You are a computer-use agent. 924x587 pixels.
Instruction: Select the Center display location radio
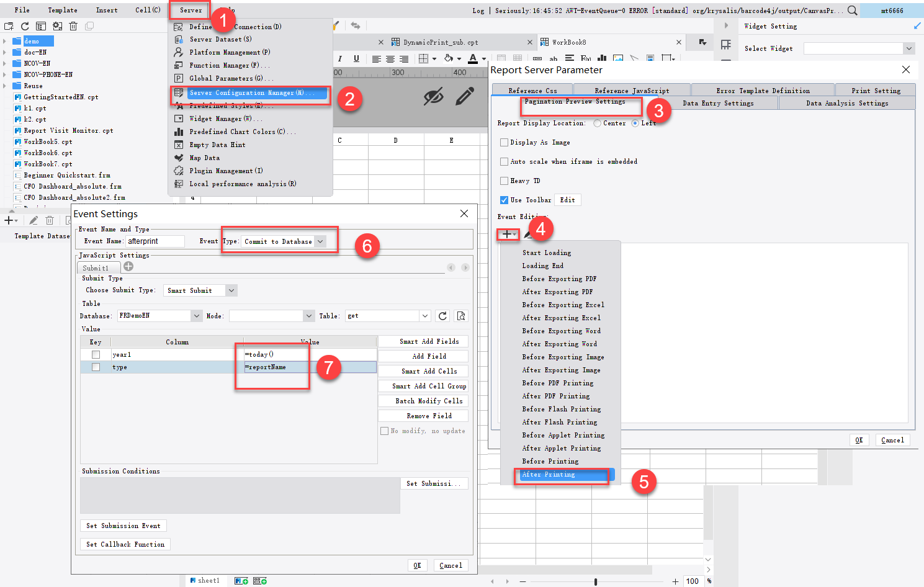597,123
